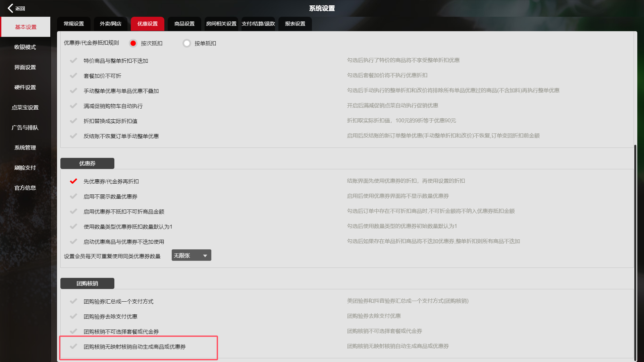644x362 pixels.
Task: Click the back arrow icon
Action: point(11,8)
